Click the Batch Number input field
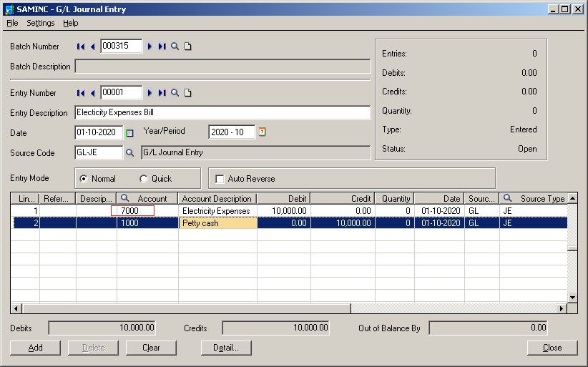 pyautogui.click(x=121, y=46)
